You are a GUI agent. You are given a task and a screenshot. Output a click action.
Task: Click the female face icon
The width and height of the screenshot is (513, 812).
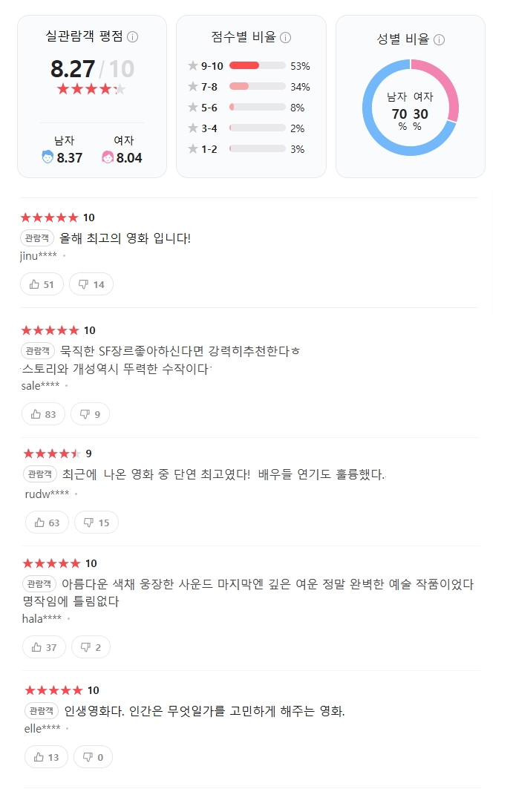[108, 157]
